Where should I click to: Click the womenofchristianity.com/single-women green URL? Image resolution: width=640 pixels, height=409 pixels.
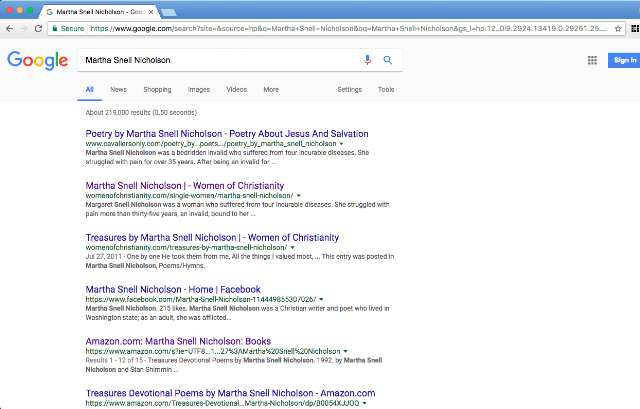[189, 196]
